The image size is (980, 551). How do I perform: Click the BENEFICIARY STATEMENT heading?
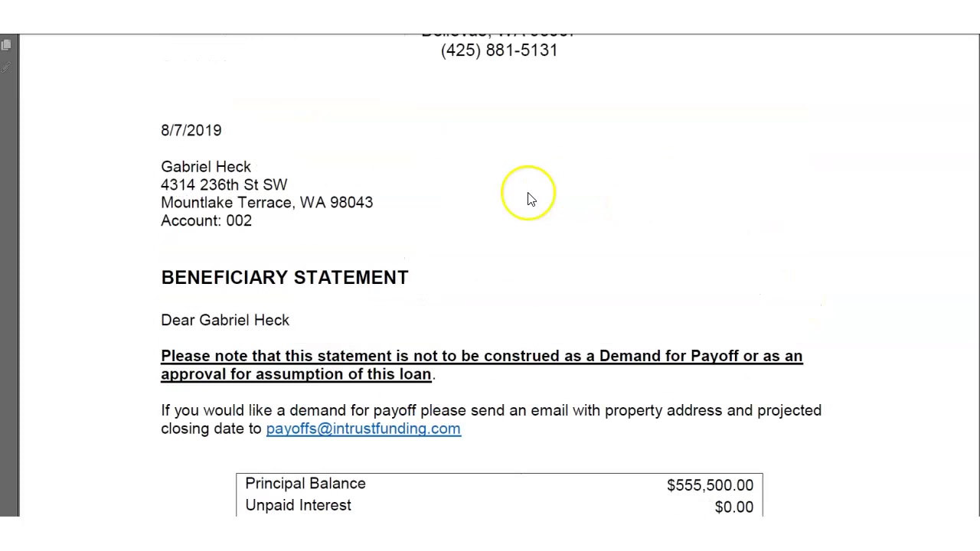(x=284, y=278)
